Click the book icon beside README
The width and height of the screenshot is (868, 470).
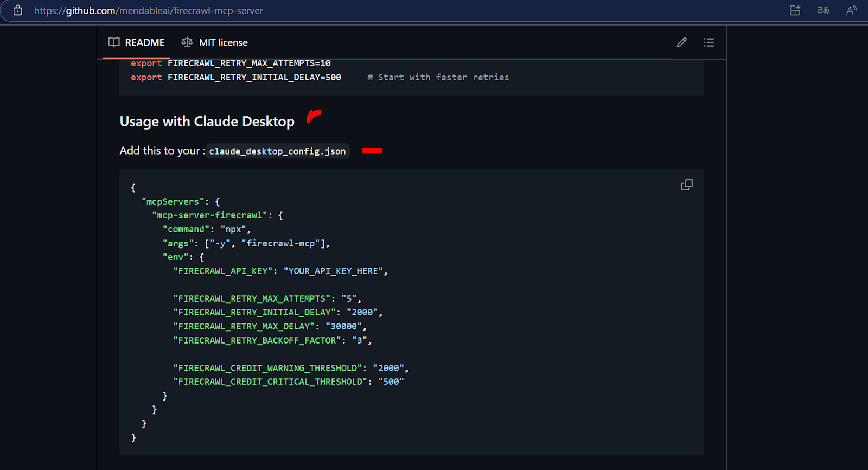point(114,42)
